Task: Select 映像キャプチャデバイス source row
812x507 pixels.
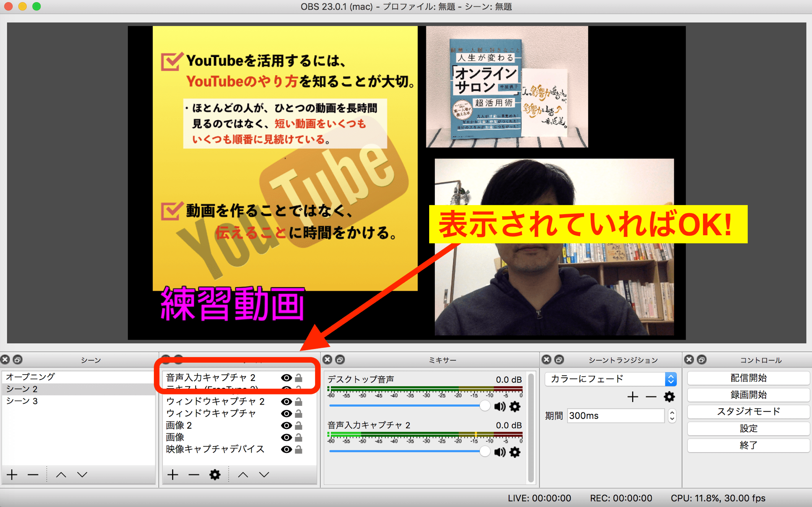Action: (239, 449)
